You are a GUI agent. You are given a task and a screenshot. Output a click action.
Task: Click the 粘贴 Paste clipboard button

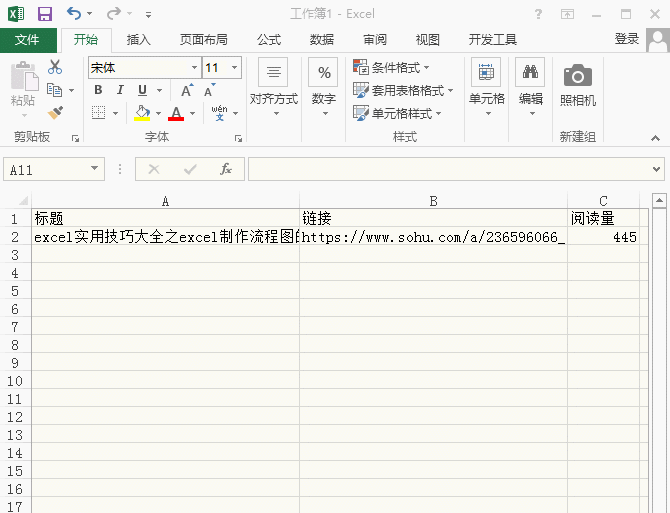tap(23, 88)
